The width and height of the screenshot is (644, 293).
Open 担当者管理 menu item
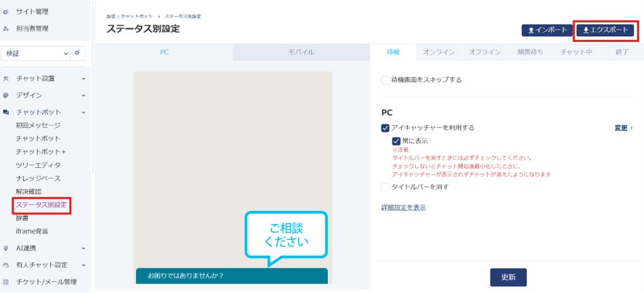point(33,29)
